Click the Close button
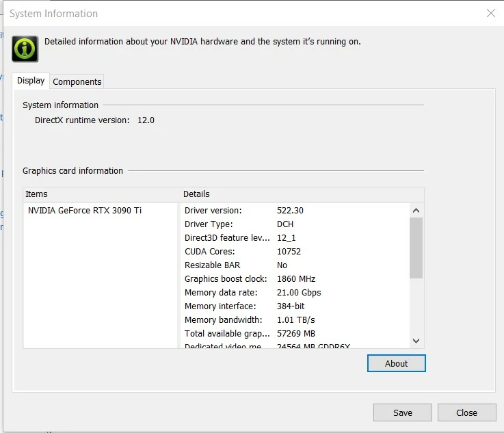 point(466,412)
